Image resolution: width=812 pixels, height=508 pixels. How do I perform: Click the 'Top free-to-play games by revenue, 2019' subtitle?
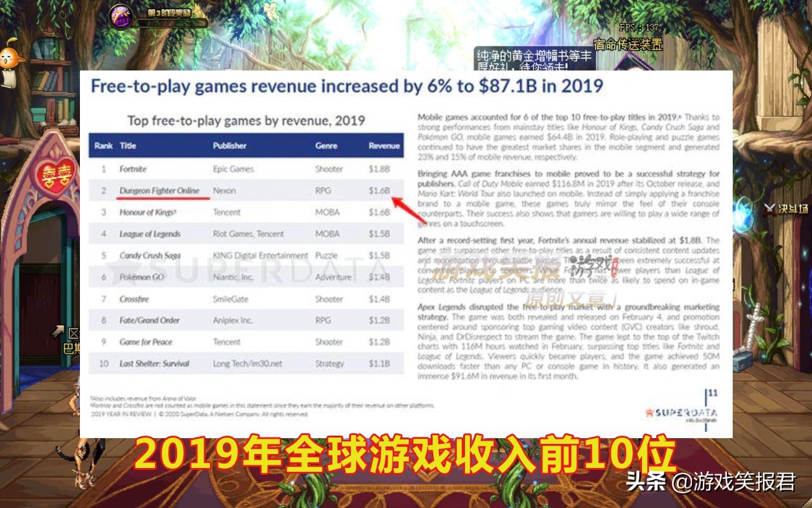246,120
